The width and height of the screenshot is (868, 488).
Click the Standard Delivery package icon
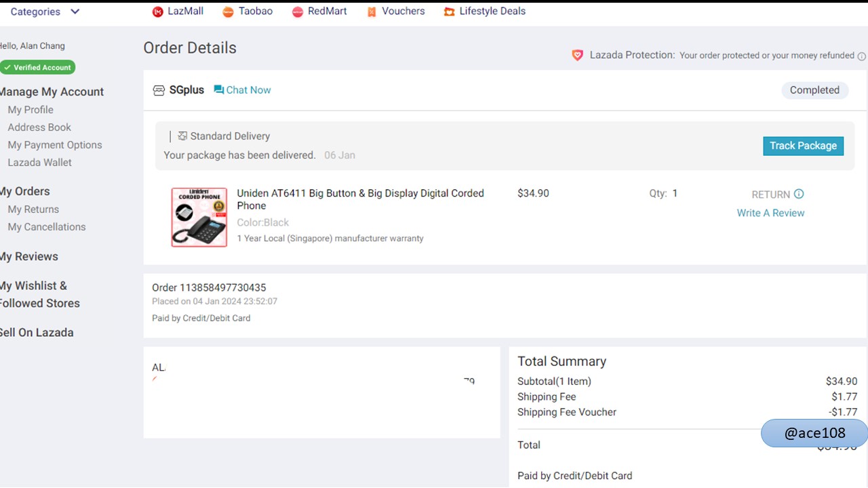pyautogui.click(x=182, y=136)
